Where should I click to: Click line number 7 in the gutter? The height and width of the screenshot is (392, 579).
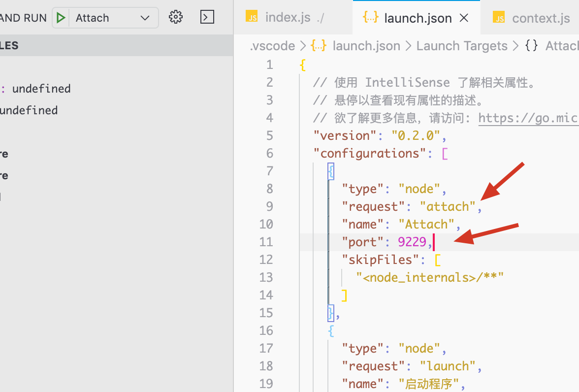coord(270,171)
